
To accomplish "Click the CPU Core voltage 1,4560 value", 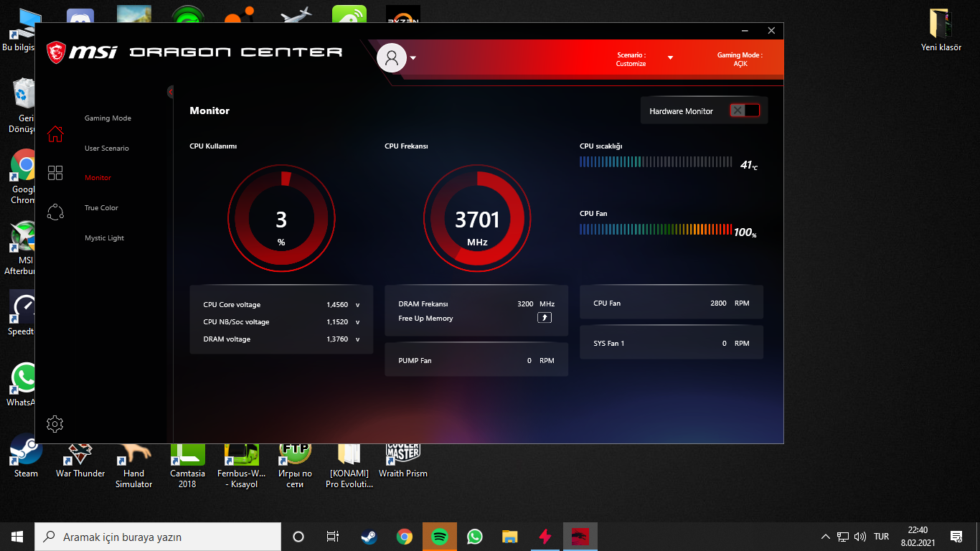I will coord(336,305).
